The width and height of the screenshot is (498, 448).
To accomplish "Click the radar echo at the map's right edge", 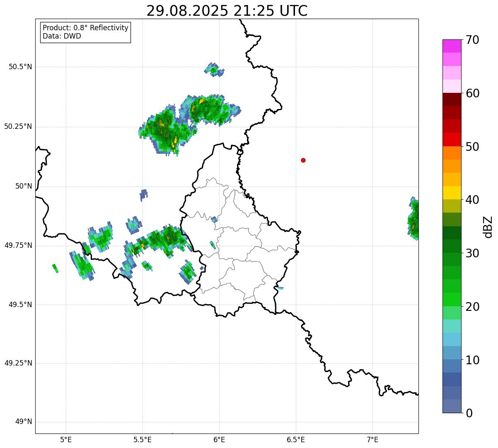I will [x=413, y=218].
